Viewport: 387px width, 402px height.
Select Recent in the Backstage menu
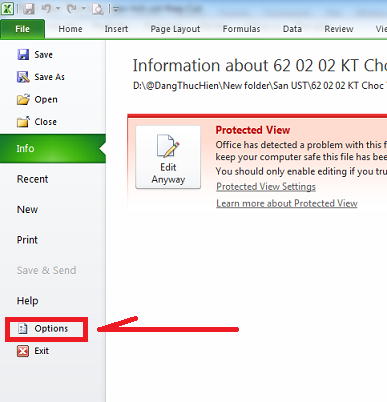point(32,179)
